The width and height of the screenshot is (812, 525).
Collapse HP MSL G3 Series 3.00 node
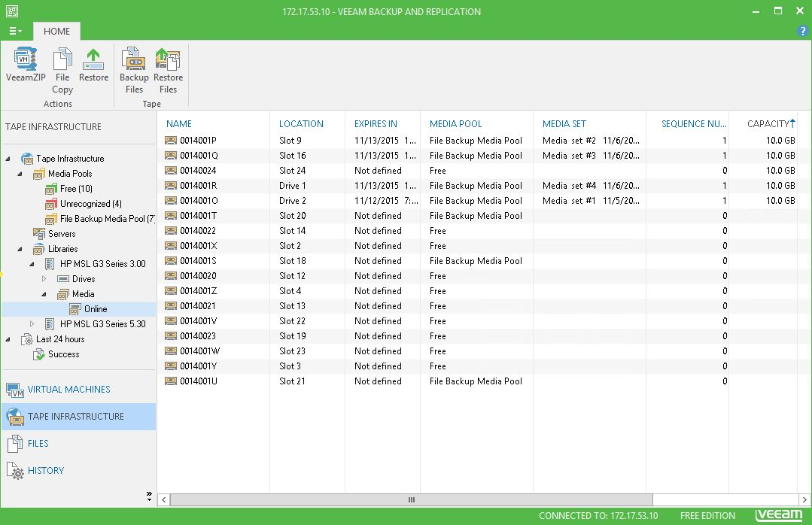tap(32, 263)
